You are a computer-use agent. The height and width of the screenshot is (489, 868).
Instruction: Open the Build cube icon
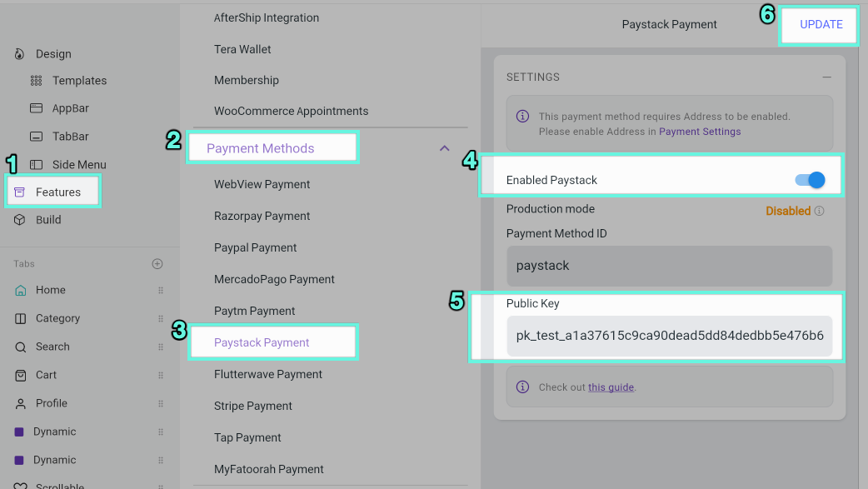pos(19,220)
